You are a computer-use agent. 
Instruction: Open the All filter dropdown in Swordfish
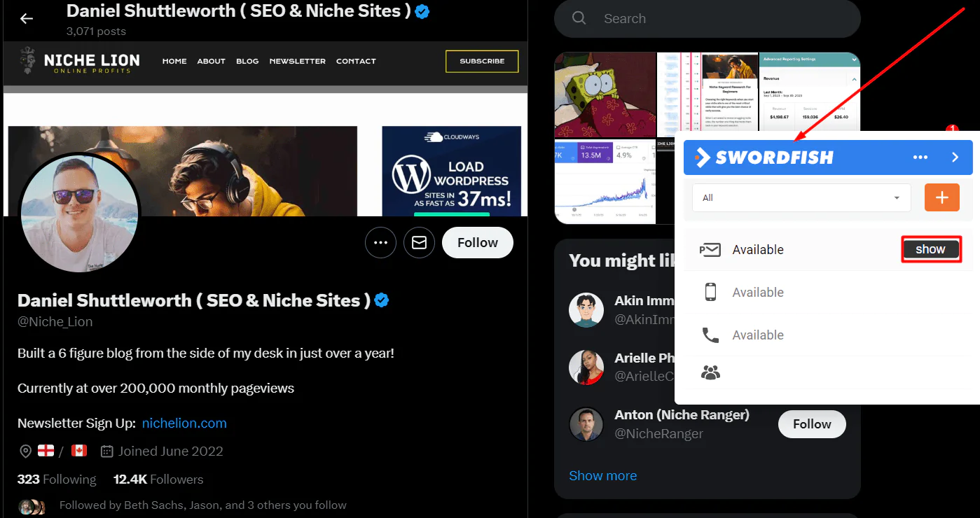(x=801, y=198)
